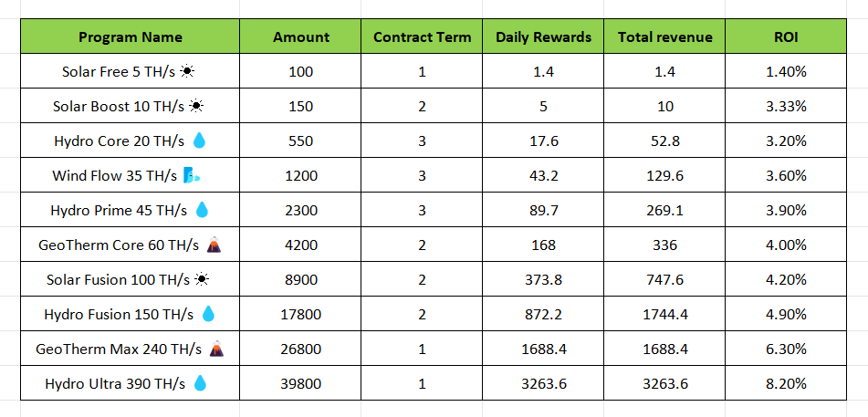Viewport: 868px width, 417px height.
Task: Click the Daily Rewards cell showing 43.2
Action: point(543,175)
